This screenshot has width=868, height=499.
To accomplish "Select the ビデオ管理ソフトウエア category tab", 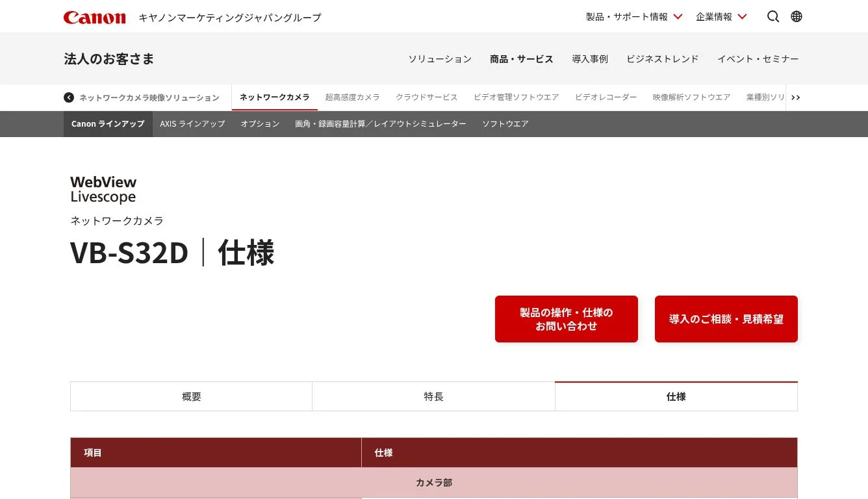I will click(517, 97).
